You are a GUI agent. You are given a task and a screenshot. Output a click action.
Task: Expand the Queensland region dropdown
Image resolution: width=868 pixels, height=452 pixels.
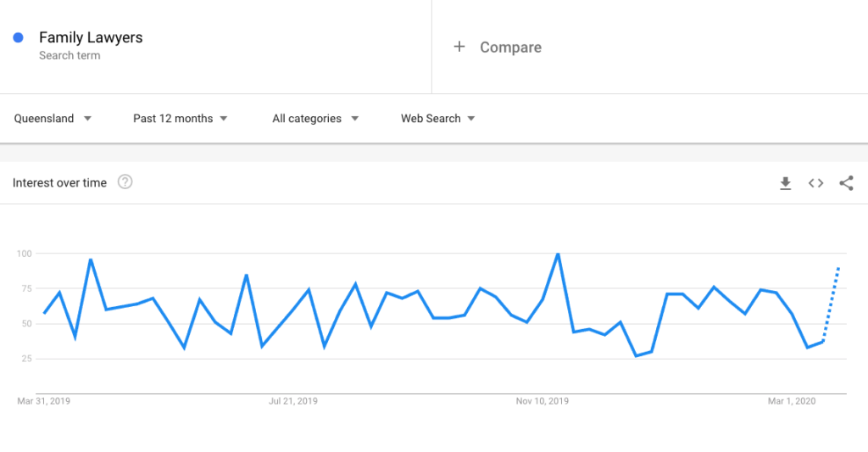(x=53, y=119)
